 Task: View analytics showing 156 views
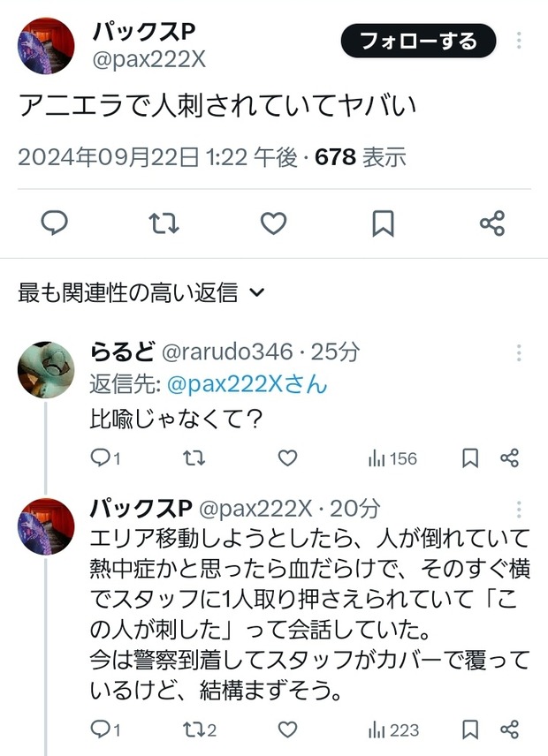(392, 458)
